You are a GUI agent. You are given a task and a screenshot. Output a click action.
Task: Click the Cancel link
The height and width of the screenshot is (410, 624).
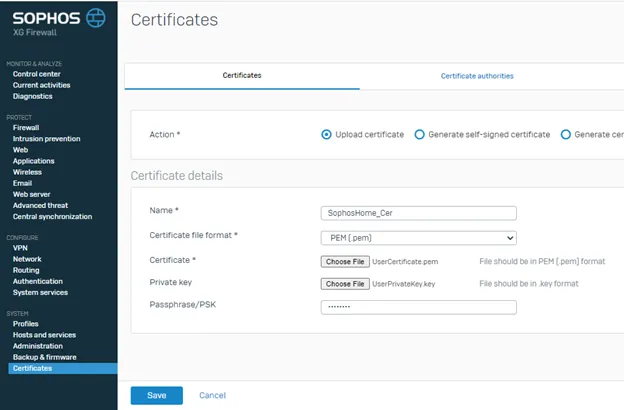point(212,395)
